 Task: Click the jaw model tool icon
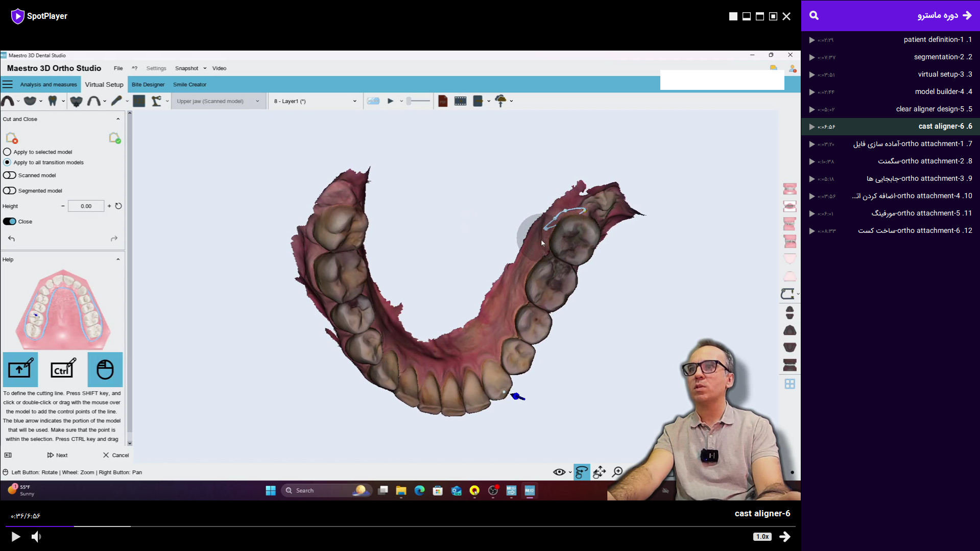coord(30,101)
